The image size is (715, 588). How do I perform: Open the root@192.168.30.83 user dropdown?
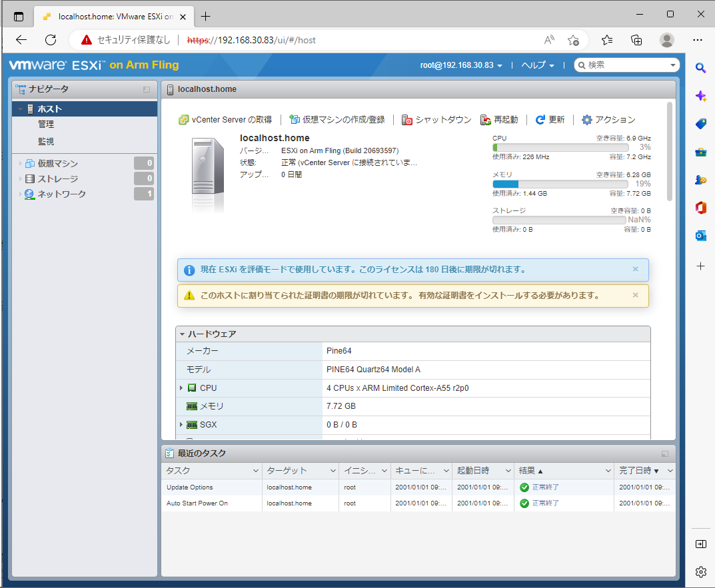point(461,65)
